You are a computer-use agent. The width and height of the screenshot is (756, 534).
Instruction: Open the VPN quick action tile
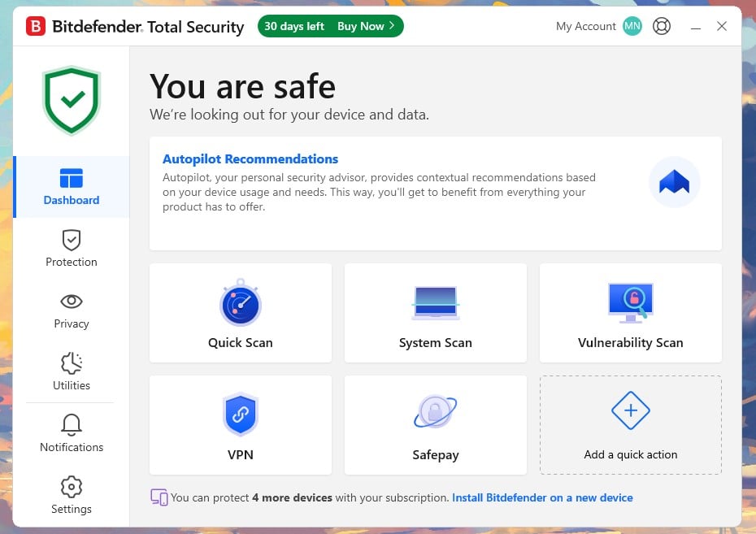241,425
